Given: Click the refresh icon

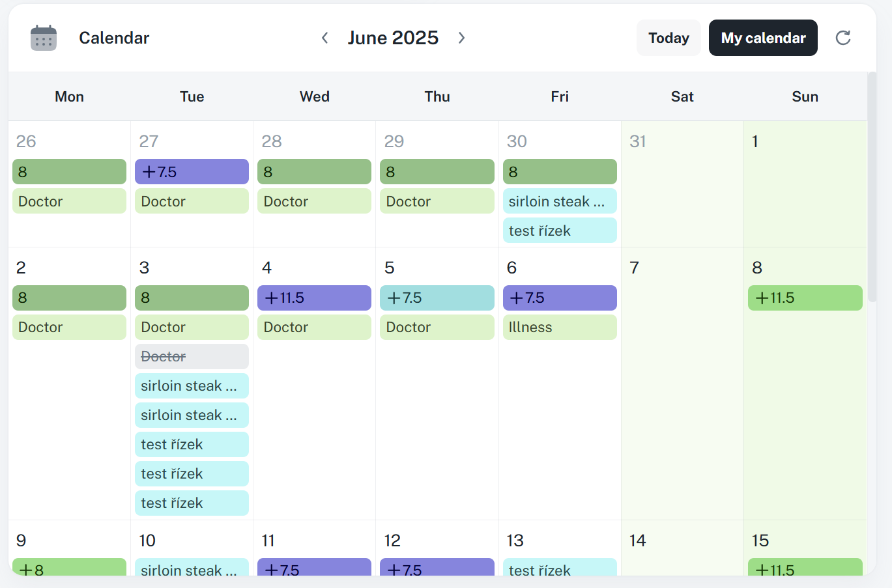Looking at the screenshot, I should click(x=843, y=38).
